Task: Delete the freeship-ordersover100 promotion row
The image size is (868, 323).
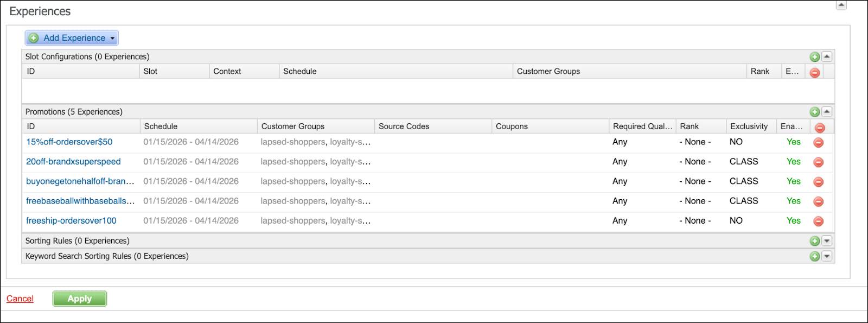Action: coord(818,221)
